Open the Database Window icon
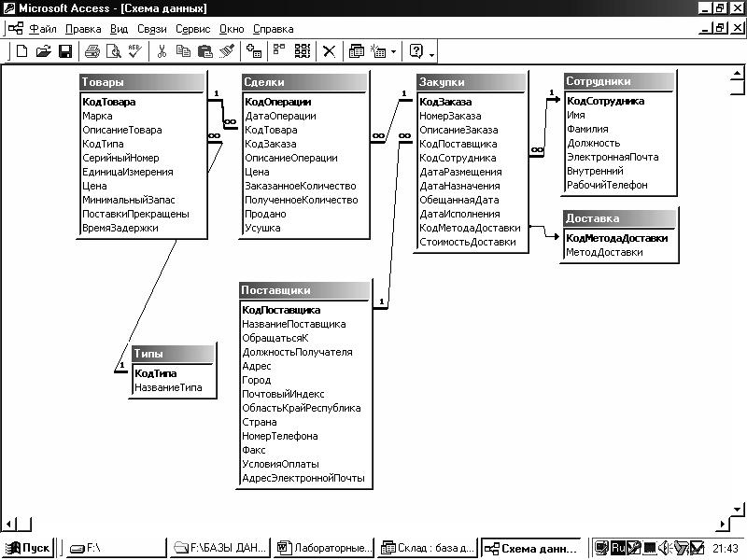 tap(357, 51)
